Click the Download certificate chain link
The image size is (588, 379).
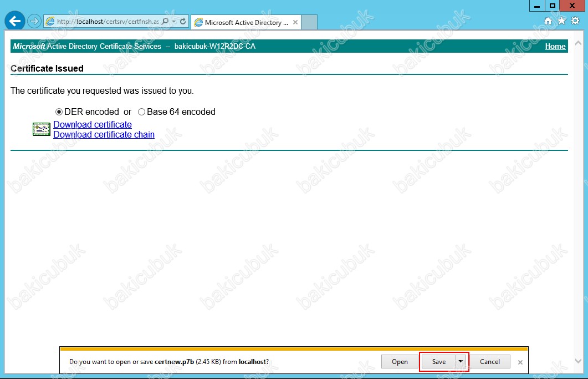click(x=104, y=134)
